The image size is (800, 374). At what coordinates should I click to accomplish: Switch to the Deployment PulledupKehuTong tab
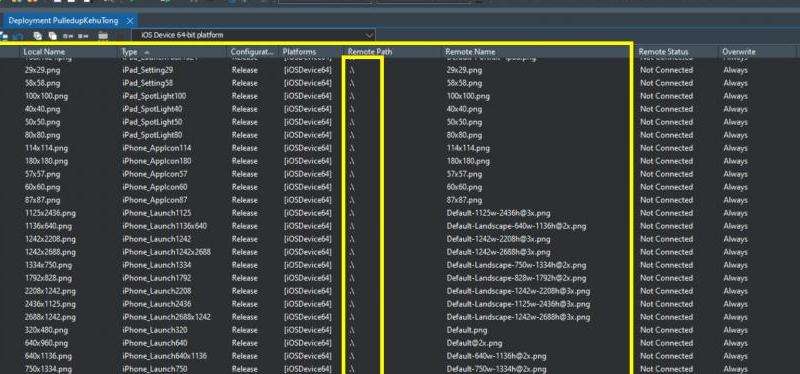pos(63,21)
